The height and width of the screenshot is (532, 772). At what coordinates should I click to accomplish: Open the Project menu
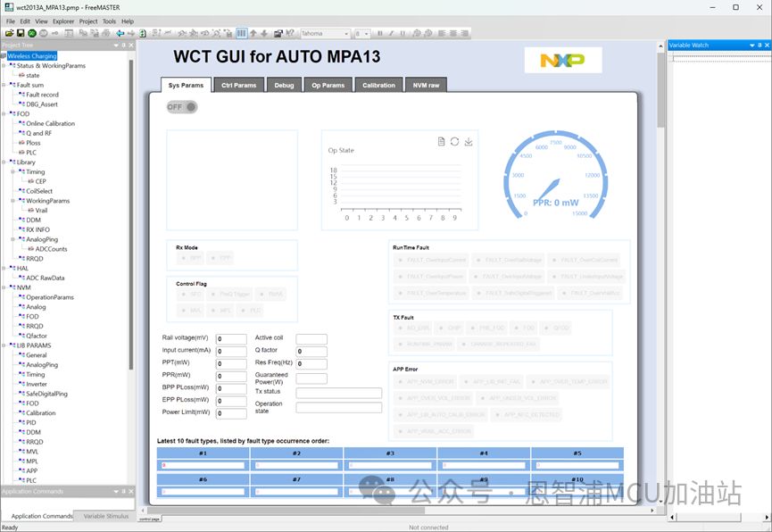point(88,21)
